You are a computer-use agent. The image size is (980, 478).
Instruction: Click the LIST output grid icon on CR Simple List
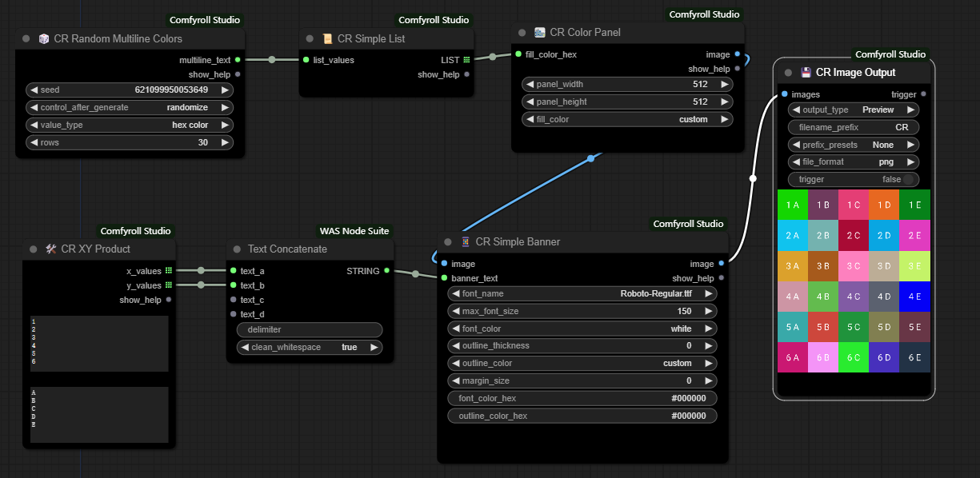pos(466,60)
